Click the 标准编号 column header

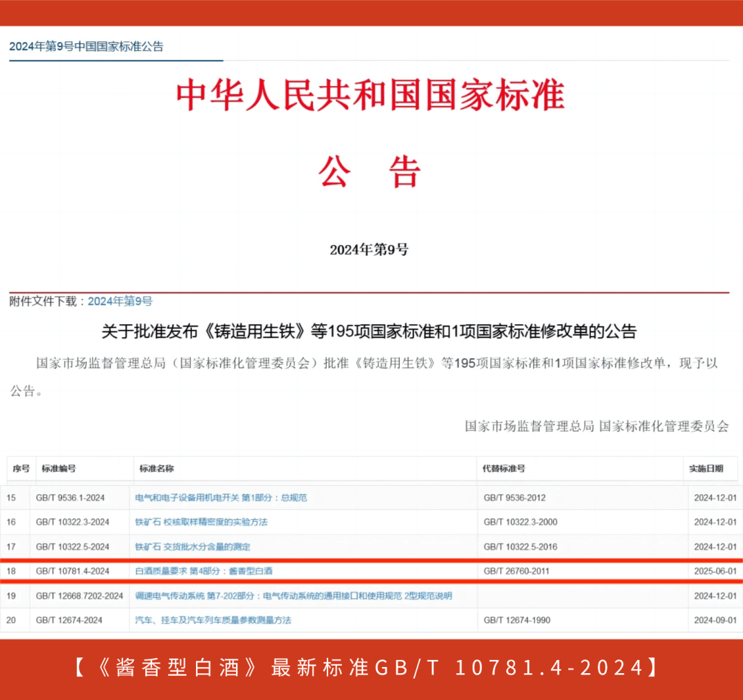[58, 469]
